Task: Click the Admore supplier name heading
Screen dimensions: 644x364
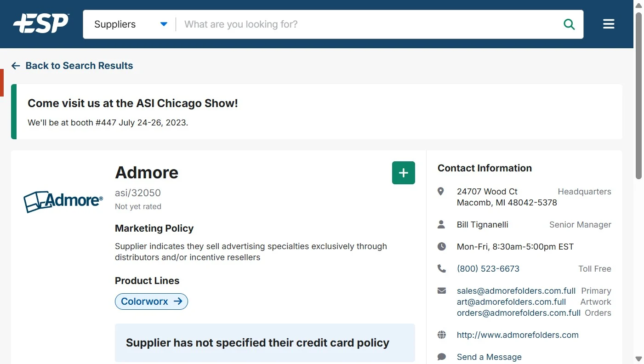Action: tap(147, 173)
